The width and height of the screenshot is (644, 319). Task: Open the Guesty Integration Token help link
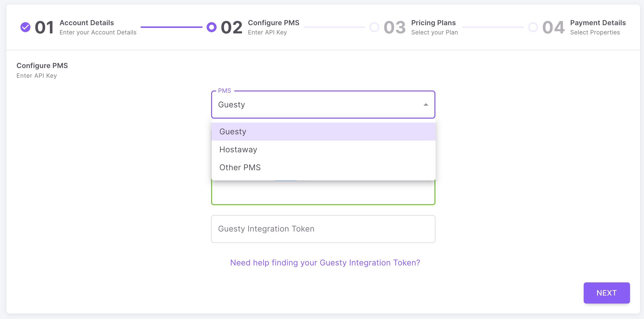pos(325,262)
